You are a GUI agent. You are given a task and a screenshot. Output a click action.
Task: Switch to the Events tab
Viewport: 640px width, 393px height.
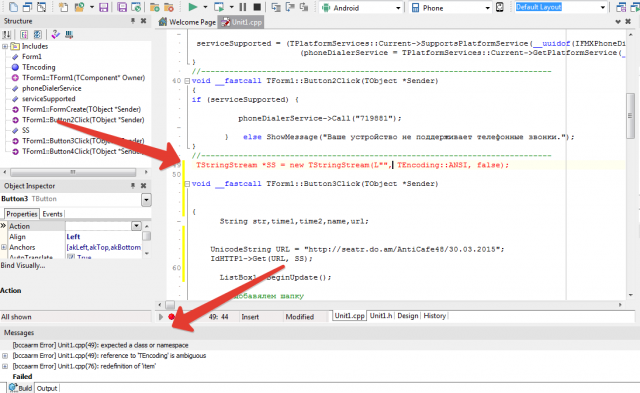(x=52, y=214)
